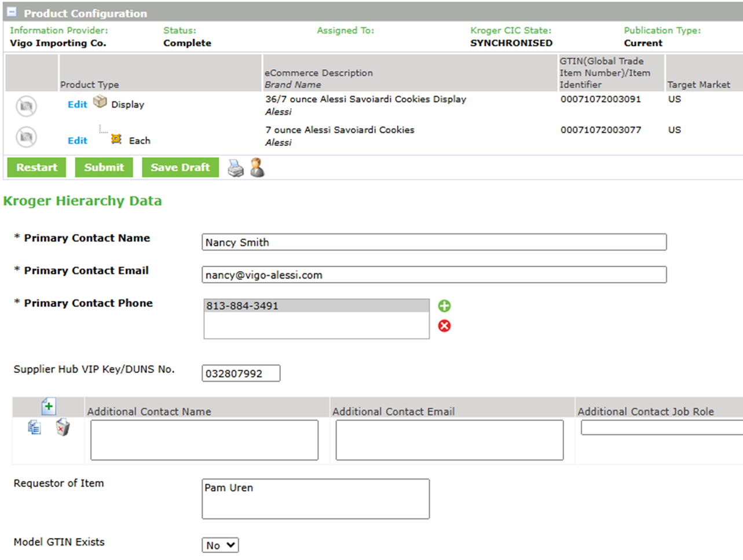The width and height of the screenshot is (743, 560).
Task: Click the camera icon on the Each row
Action: 25,137
